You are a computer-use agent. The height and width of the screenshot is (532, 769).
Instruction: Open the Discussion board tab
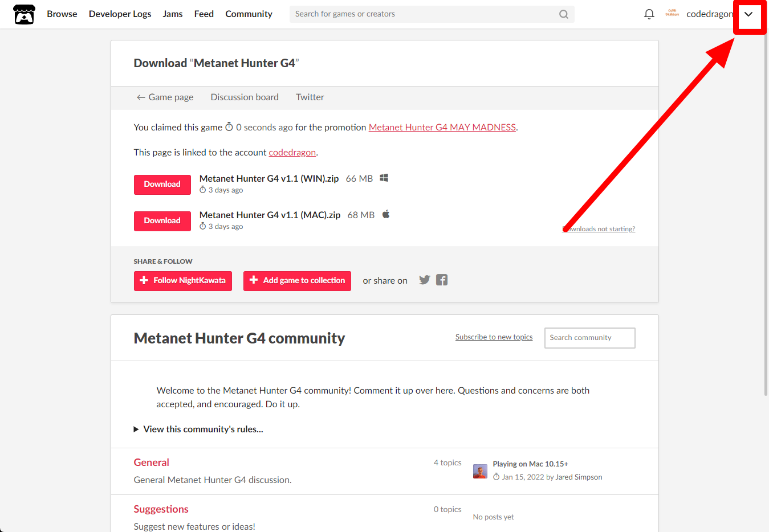(245, 97)
